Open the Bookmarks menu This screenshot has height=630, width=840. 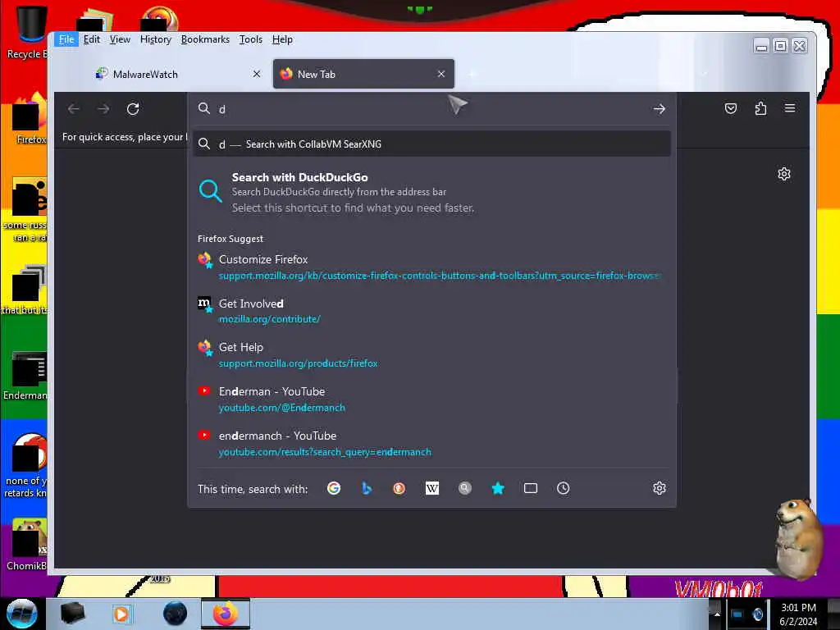pyautogui.click(x=205, y=39)
